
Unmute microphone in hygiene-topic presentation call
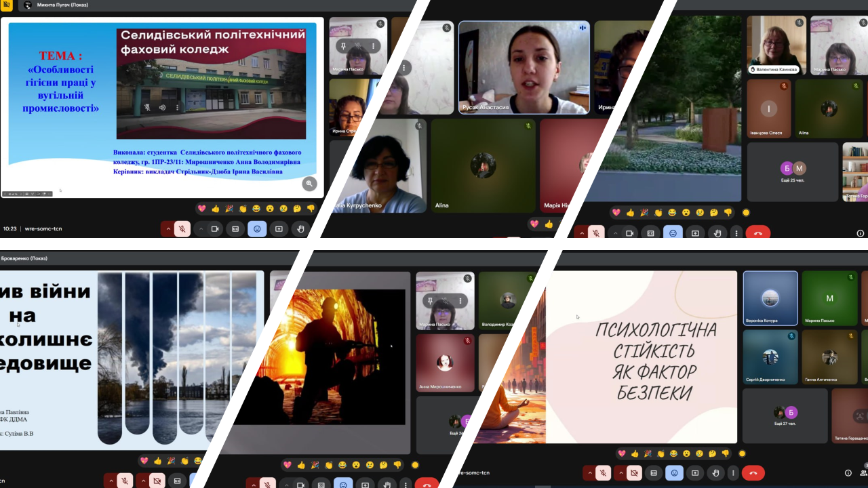pos(182,229)
